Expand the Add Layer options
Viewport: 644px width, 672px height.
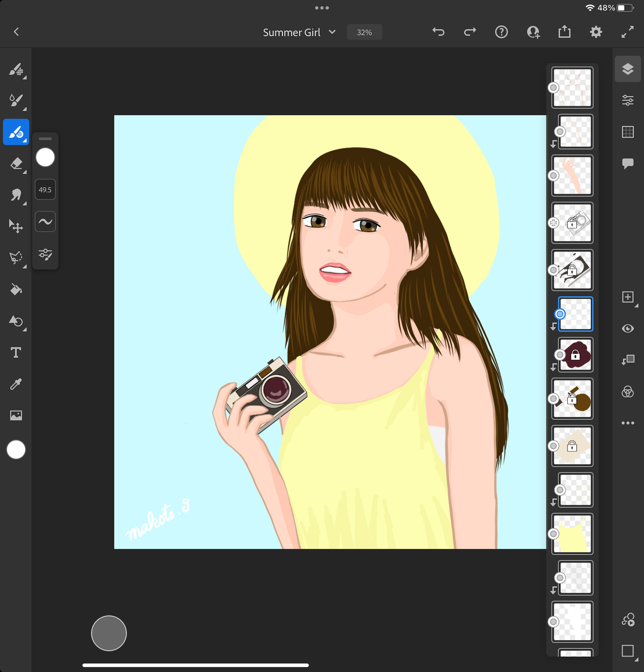click(628, 297)
